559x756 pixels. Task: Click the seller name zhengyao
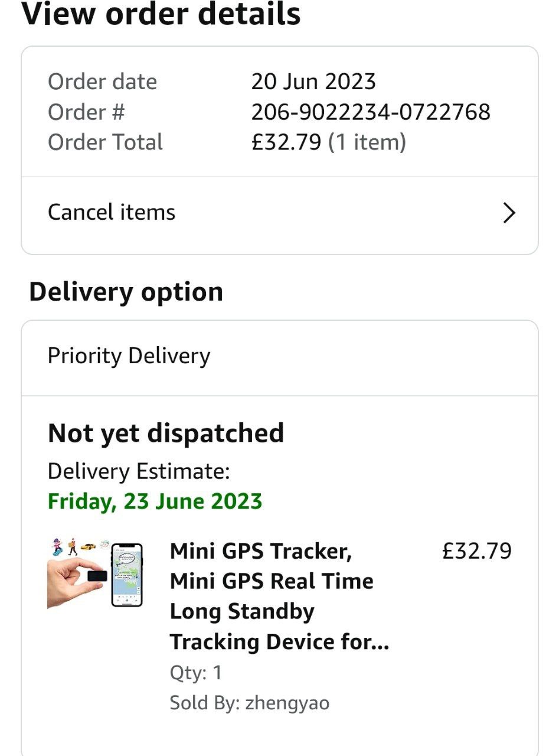click(287, 703)
